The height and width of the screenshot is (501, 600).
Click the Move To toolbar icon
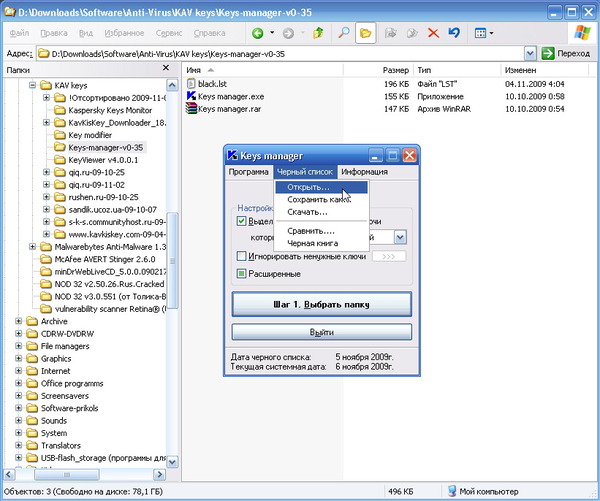click(x=390, y=33)
